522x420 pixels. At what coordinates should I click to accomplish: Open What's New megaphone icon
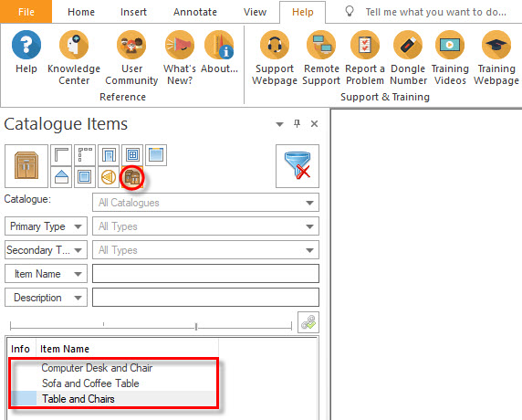click(x=180, y=45)
